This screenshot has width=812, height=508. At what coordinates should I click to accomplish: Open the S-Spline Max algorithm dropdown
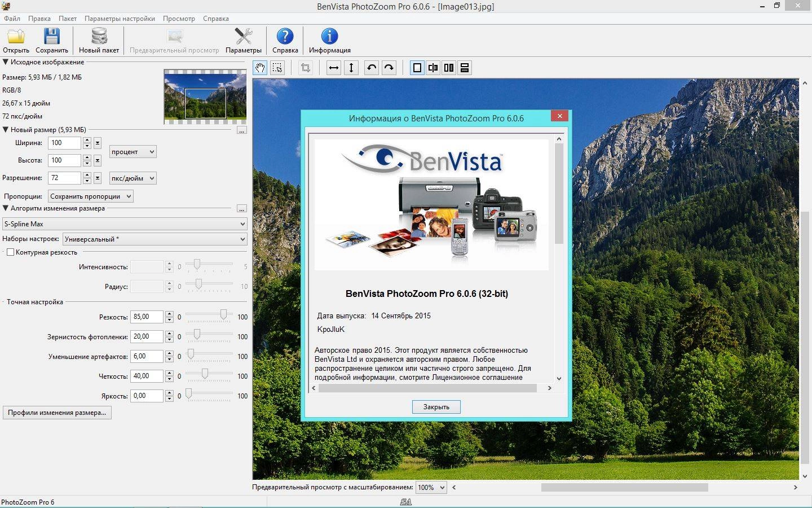pos(125,224)
